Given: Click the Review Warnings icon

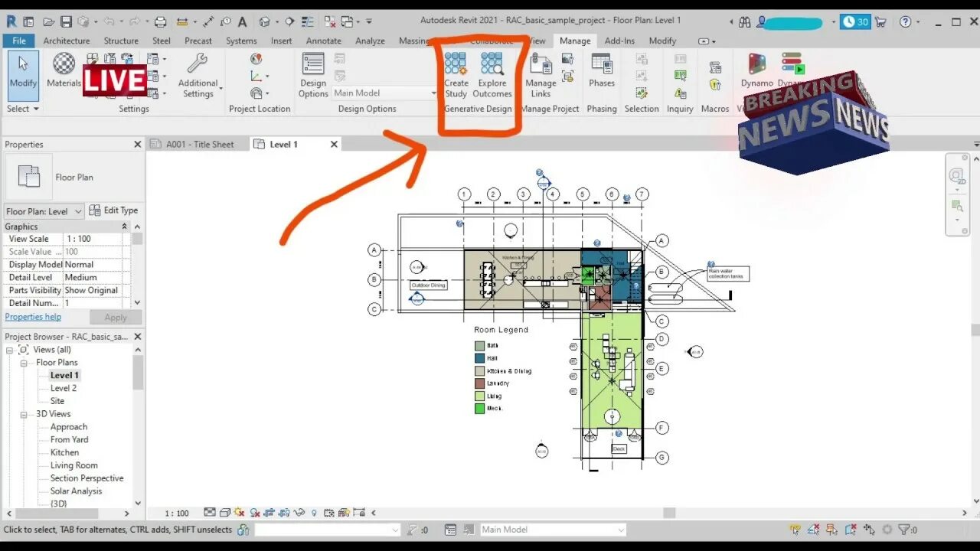Looking at the screenshot, I should pyautogui.click(x=680, y=93).
